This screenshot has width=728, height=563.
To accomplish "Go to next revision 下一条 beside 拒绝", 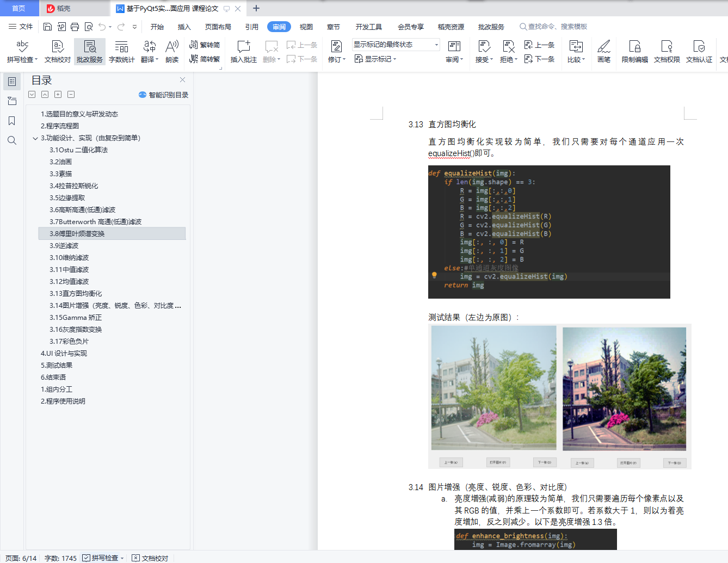I will click(539, 59).
